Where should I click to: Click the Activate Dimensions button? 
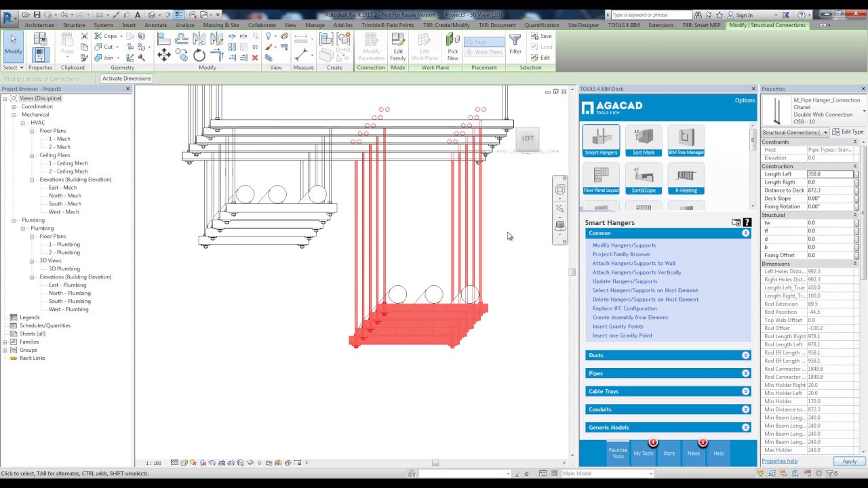pos(127,79)
